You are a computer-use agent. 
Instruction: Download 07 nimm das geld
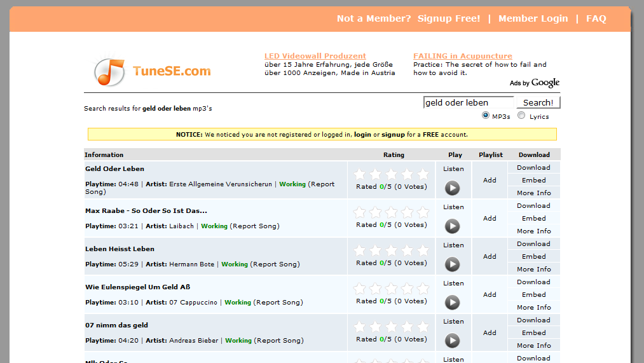(x=533, y=320)
